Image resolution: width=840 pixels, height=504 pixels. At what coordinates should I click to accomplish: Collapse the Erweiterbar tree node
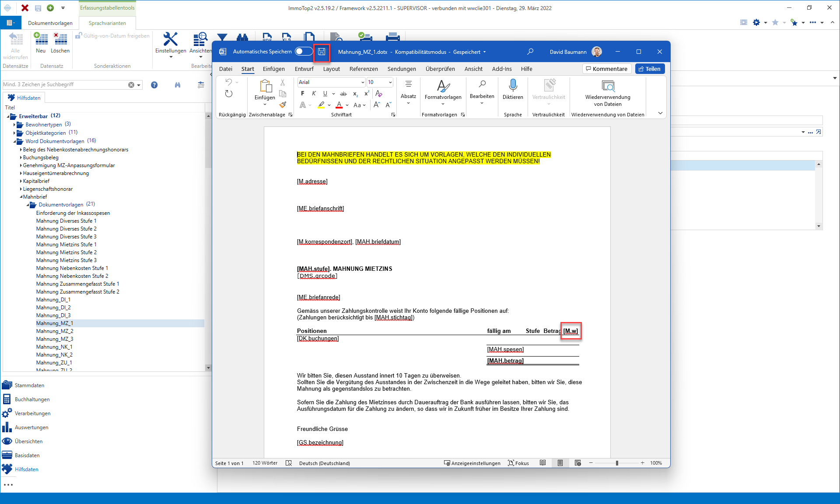(8, 116)
